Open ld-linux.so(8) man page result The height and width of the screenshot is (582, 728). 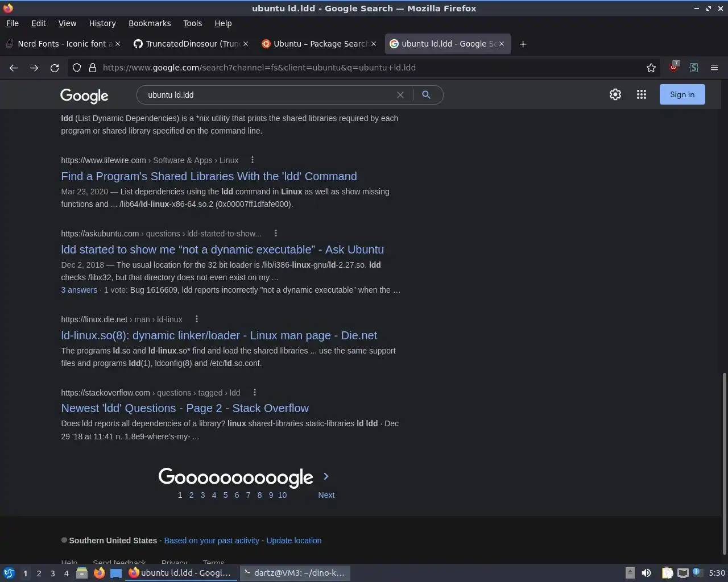pos(219,335)
